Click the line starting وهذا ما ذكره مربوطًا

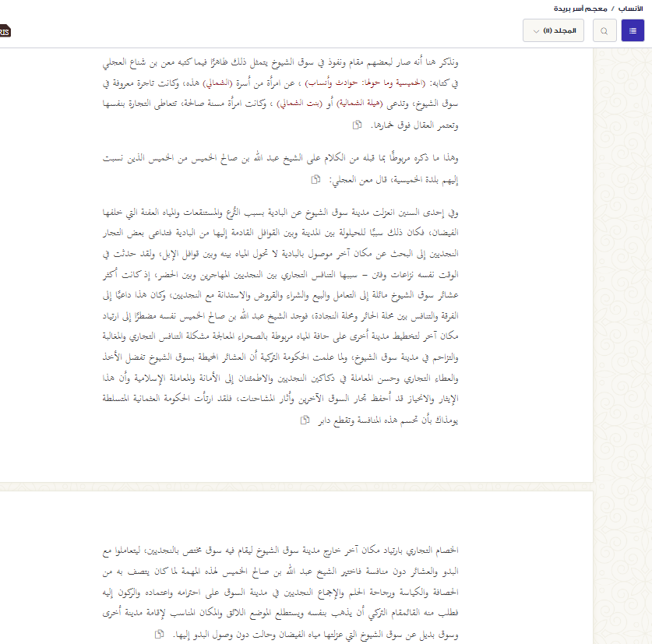pos(280,158)
